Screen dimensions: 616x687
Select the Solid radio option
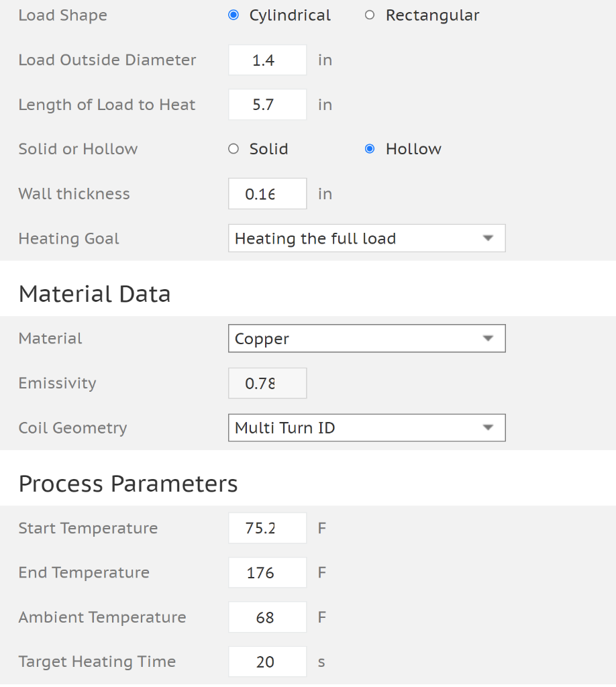[234, 149]
